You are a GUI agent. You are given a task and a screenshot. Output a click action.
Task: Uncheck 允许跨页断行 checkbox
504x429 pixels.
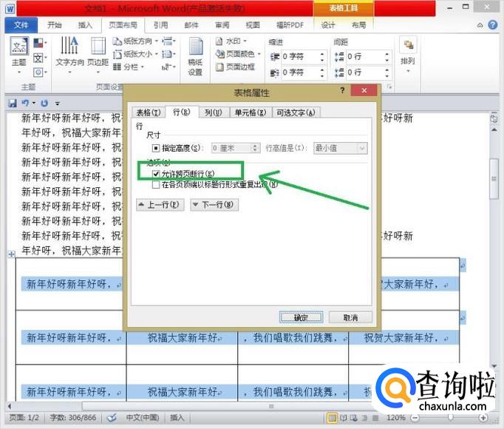pos(156,174)
